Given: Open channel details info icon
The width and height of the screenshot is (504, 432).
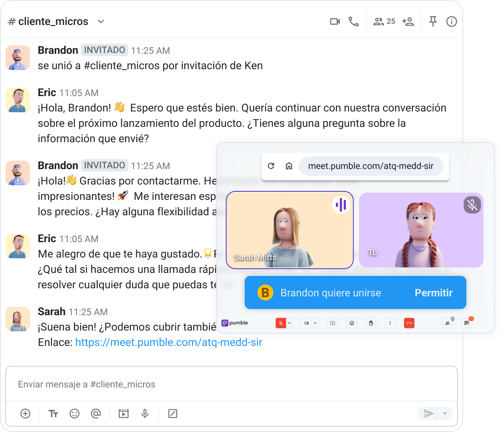Looking at the screenshot, I should (451, 22).
